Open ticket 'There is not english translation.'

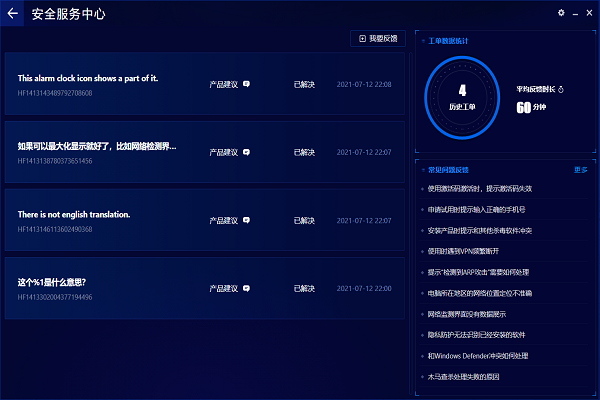(x=74, y=214)
